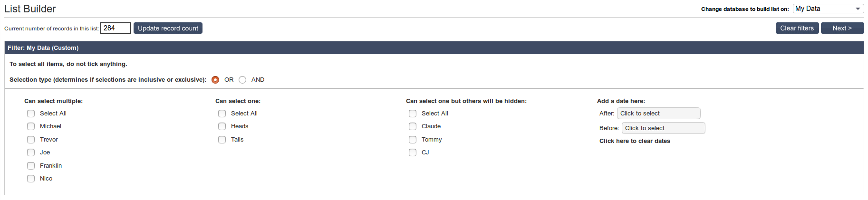Check the Tommy checkbox

[413, 140]
